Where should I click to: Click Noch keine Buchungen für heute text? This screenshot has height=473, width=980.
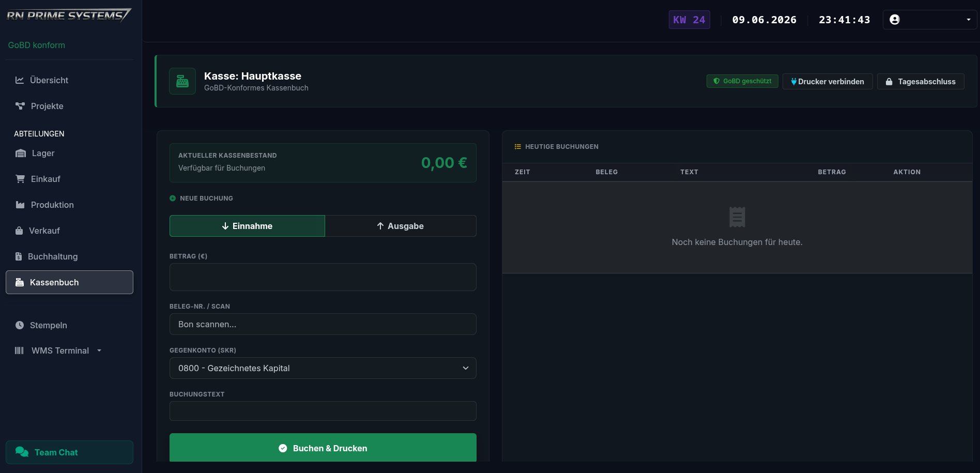coord(737,242)
